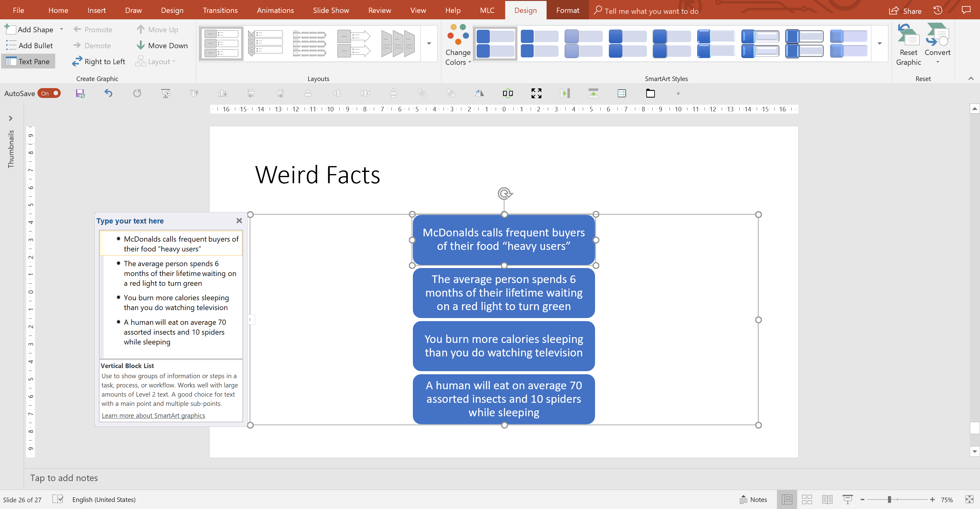Open the Transitions tab
The height and width of the screenshot is (509, 980).
(x=220, y=10)
